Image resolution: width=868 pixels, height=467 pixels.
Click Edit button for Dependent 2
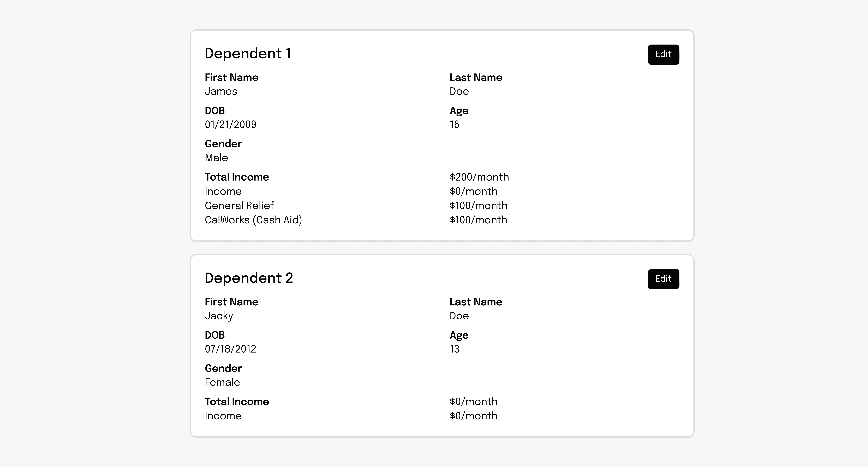pyautogui.click(x=663, y=279)
